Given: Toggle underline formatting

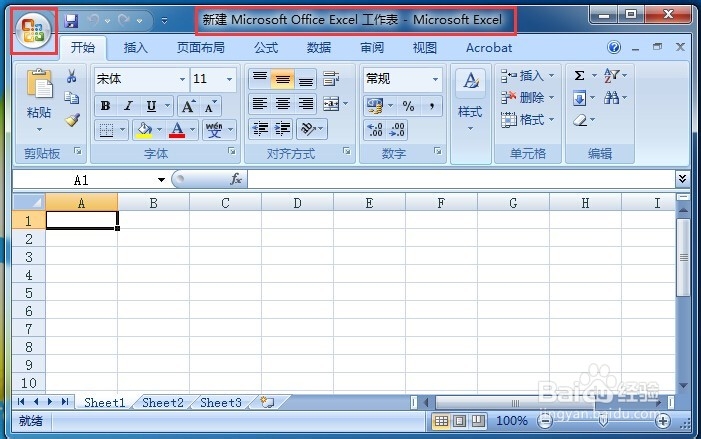Looking at the screenshot, I should coord(151,106).
